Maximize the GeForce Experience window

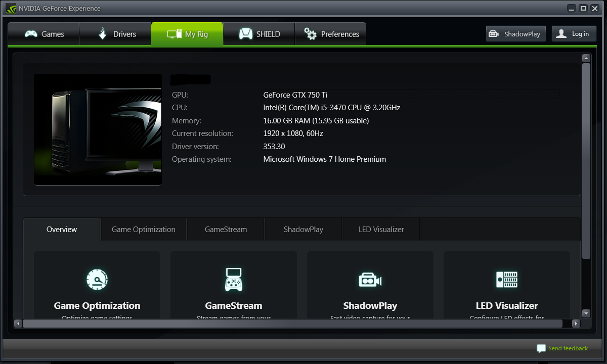583,8
